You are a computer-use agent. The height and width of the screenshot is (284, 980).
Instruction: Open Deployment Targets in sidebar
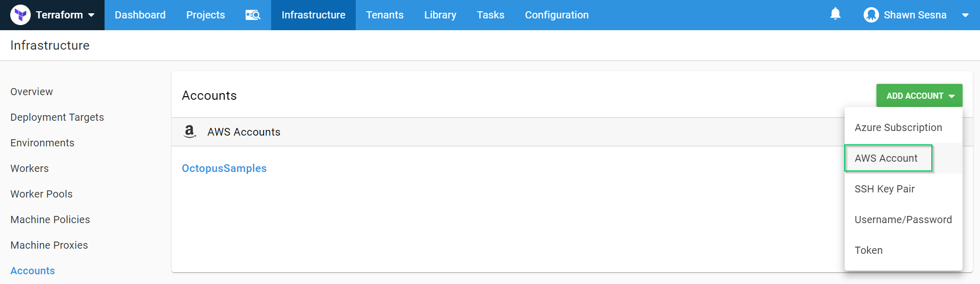click(x=57, y=117)
